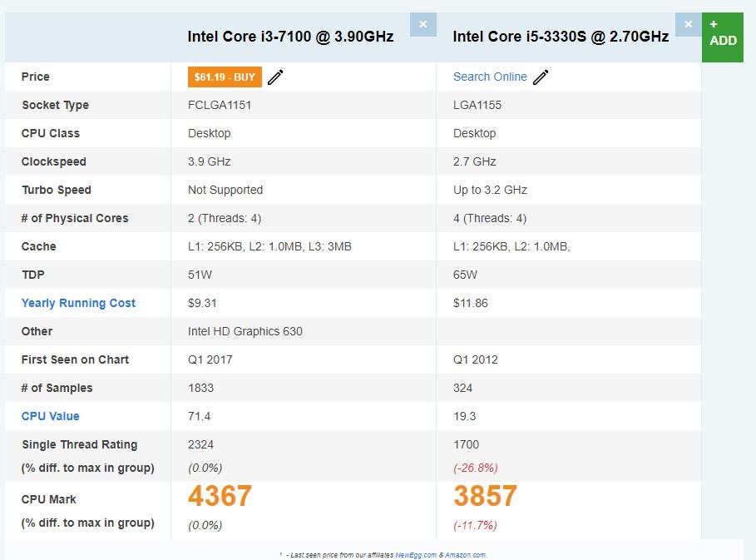Image resolution: width=756 pixels, height=560 pixels.
Task: Click the 3857 CPU Mark score
Action: click(x=485, y=497)
